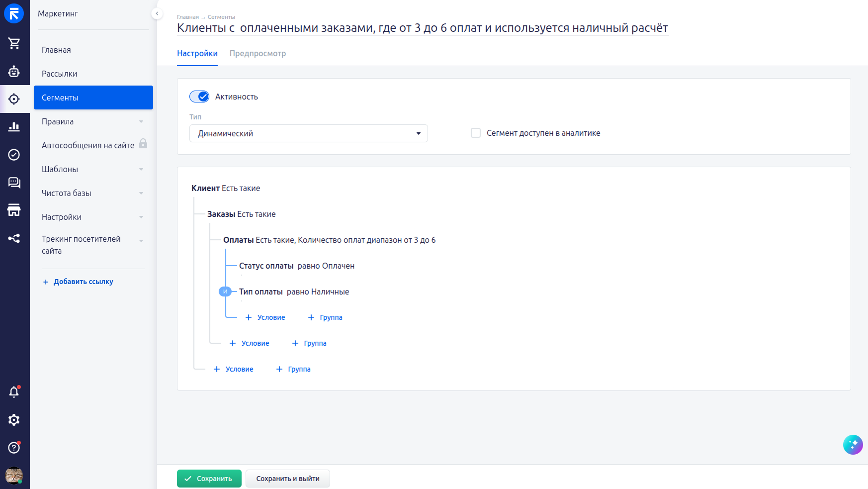Screen dimensions: 868x489
Task: Open analytics bar chart icon
Action: [x=14, y=127]
